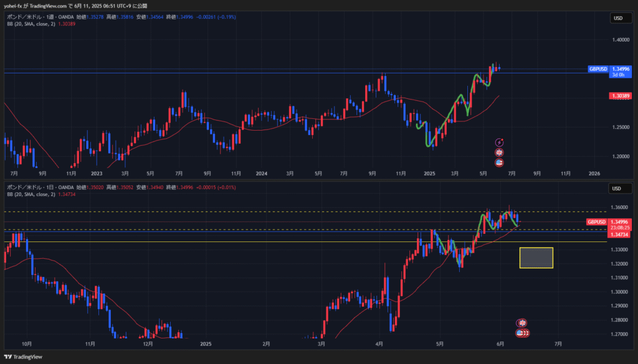This screenshot has width=638, height=364.
Task: Click the daily change value +0.00015 (+0.01%)
Action: click(216, 188)
